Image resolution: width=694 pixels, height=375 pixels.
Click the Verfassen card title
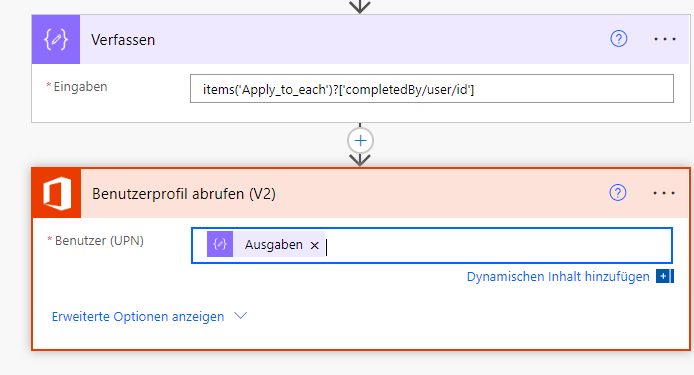pyautogui.click(x=123, y=40)
